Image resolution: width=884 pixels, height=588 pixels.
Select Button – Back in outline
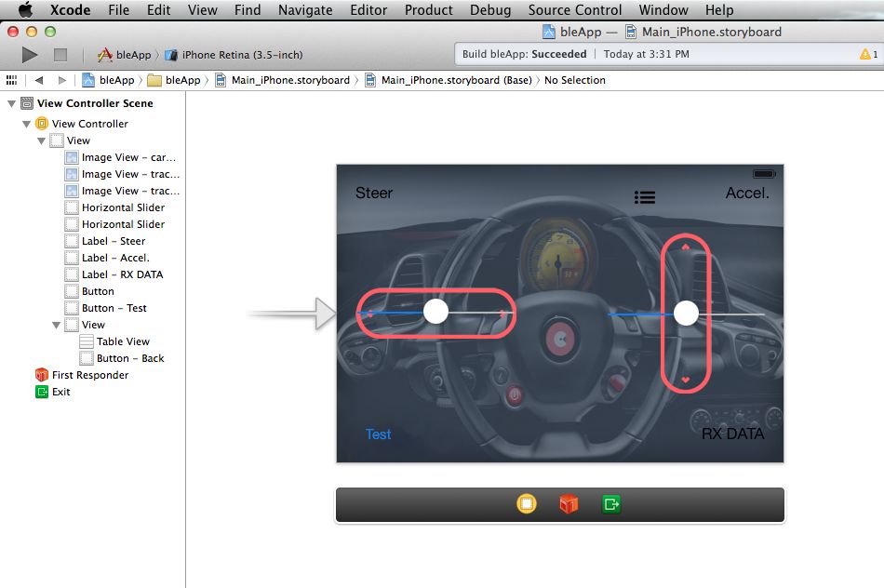click(x=129, y=358)
